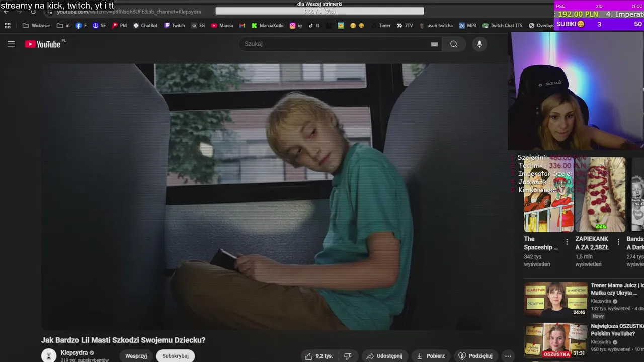644x362 pixels.
Task: Send a Podziękuj super thanks
Action: 475,356
